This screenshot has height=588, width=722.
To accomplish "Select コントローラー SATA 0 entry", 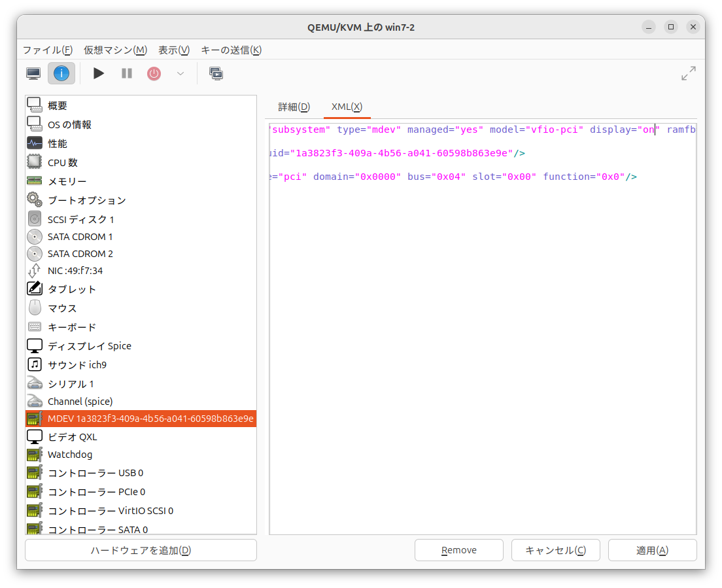I will pyautogui.click(x=141, y=528).
